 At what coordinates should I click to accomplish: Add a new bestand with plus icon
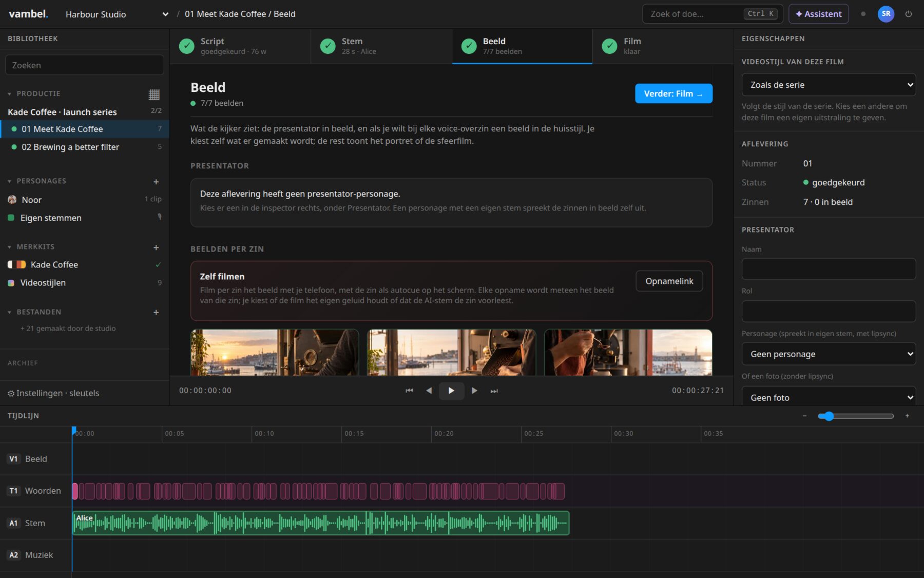point(156,312)
